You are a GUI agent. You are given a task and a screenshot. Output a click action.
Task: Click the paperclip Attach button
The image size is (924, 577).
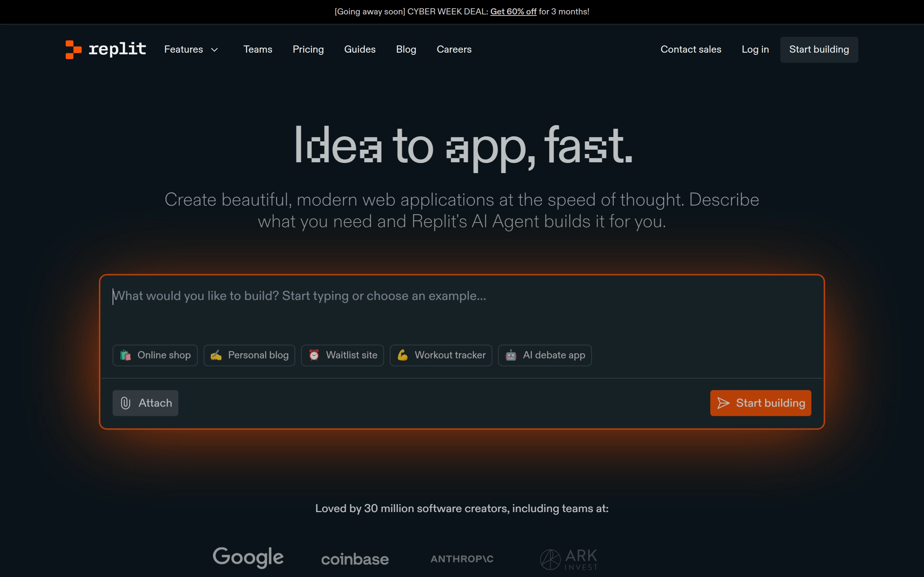pyautogui.click(x=145, y=403)
